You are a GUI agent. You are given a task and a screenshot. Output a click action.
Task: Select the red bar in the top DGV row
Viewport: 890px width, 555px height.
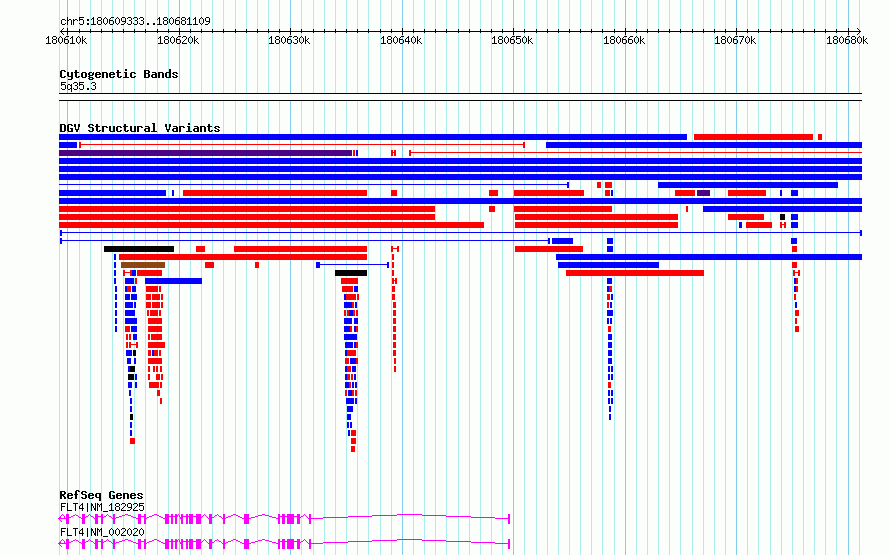pyautogui.click(x=753, y=137)
